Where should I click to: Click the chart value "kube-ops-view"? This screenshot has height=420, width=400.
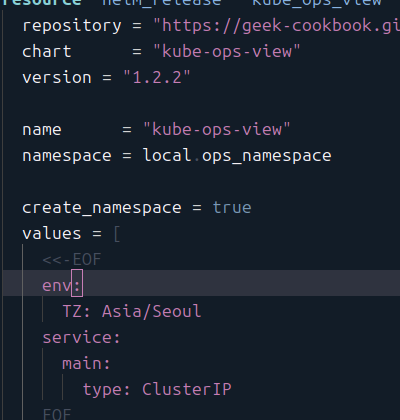(226, 52)
